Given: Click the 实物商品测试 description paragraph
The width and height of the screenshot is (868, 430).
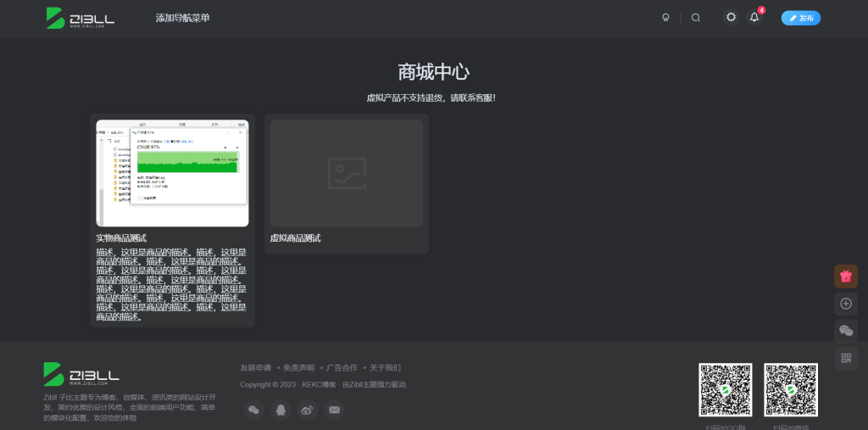Looking at the screenshot, I should point(171,284).
